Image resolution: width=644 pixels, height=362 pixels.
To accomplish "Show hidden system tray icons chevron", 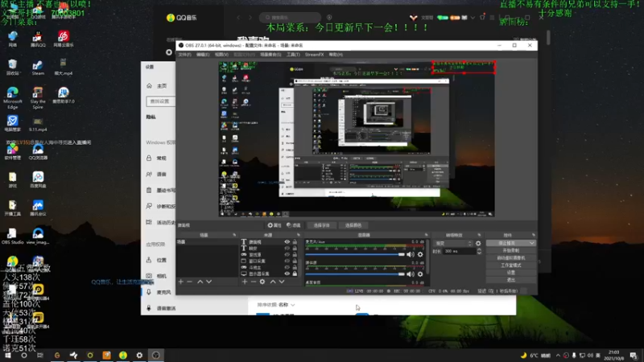I will pyautogui.click(x=558, y=356).
